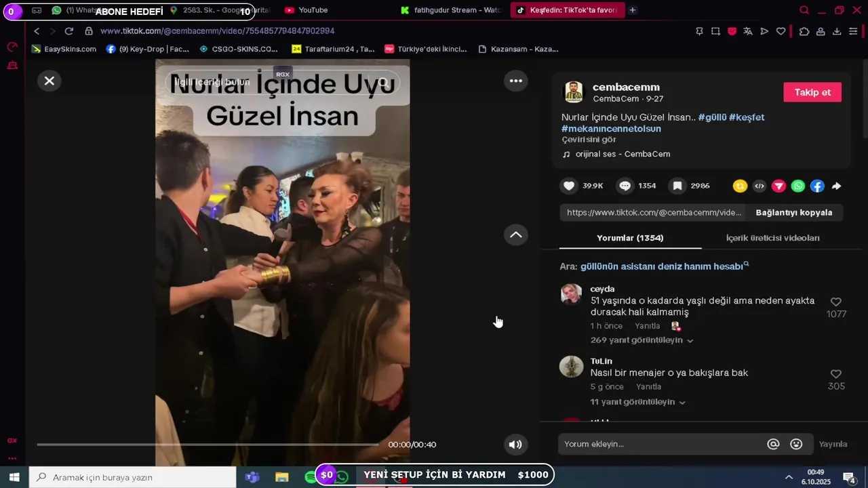Open ceyda's profile picture
This screenshot has height=488, width=868.
click(x=571, y=294)
